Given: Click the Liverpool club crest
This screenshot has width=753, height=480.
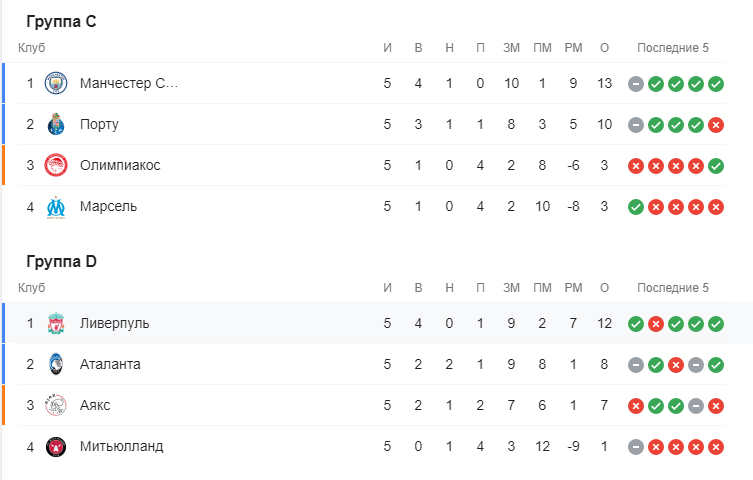Looking at the screenshot, I should 55,323.
